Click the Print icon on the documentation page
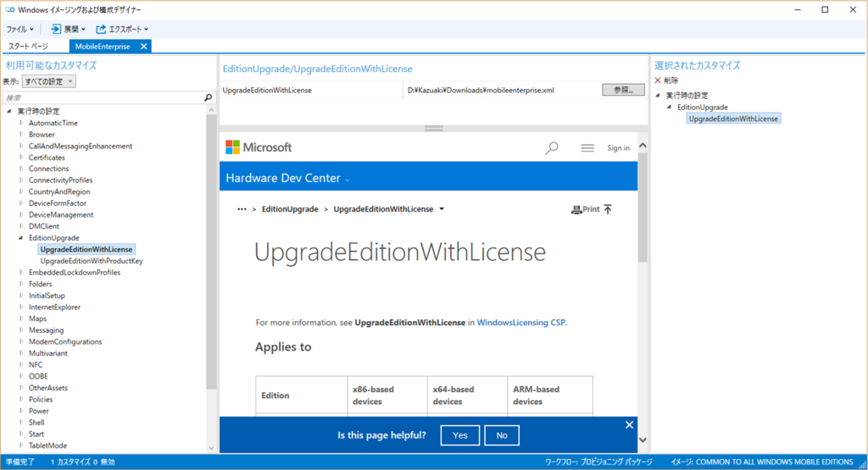 [576, 209]
